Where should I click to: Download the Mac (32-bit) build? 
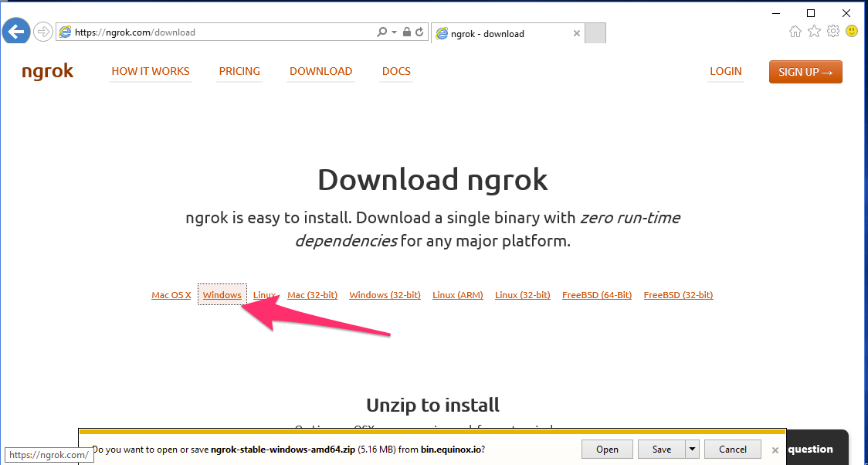click(x=312, y=295)
